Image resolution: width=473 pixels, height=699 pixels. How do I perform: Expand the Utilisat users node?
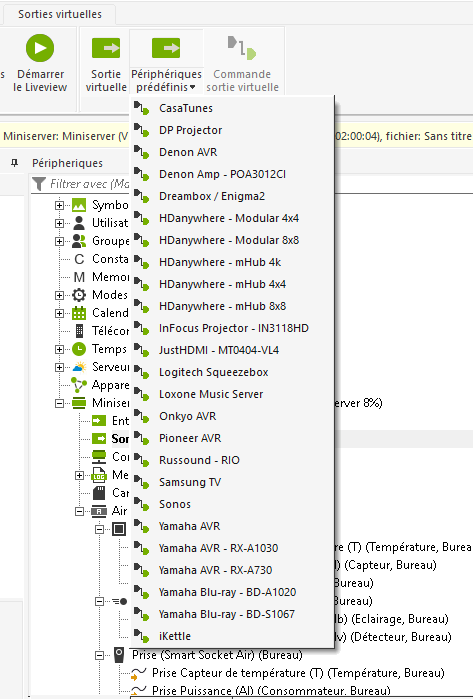[x=59, y=223]
